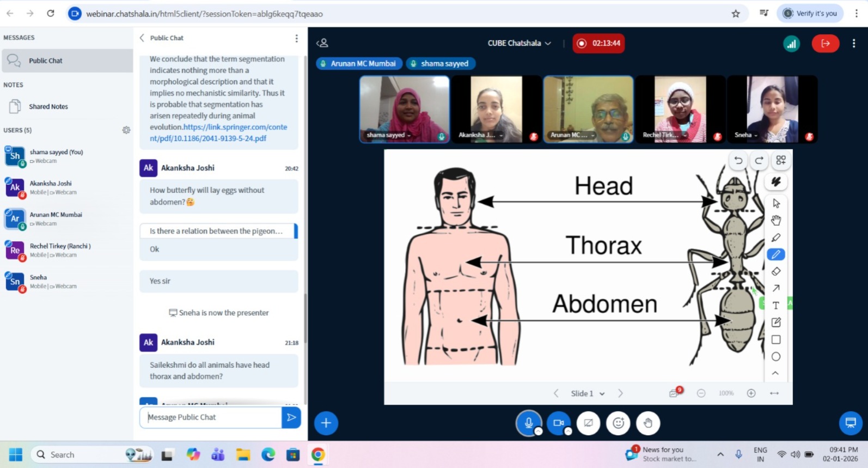
Task: Click the Message Public Chat input
Action: tap(211, 417)
